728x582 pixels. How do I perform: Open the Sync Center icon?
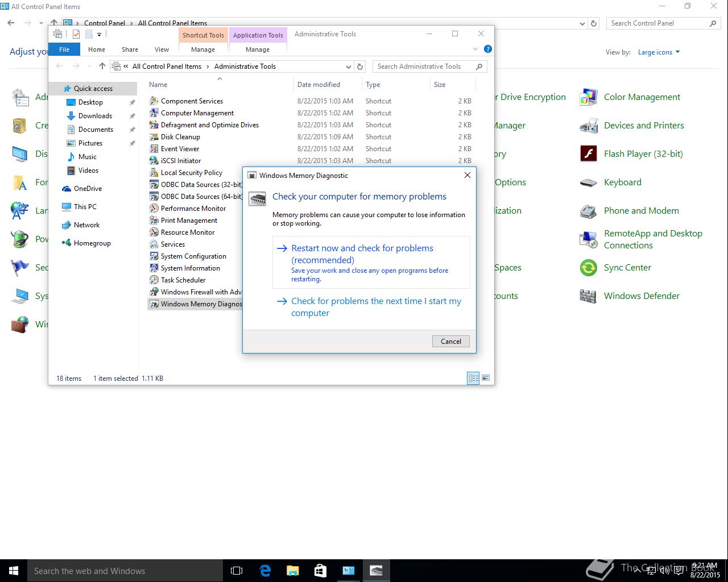pos(588,268)
